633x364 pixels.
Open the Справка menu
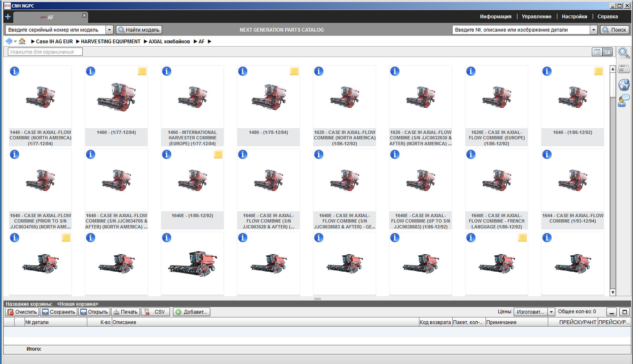pyautogui.click(x=607, y=17)
